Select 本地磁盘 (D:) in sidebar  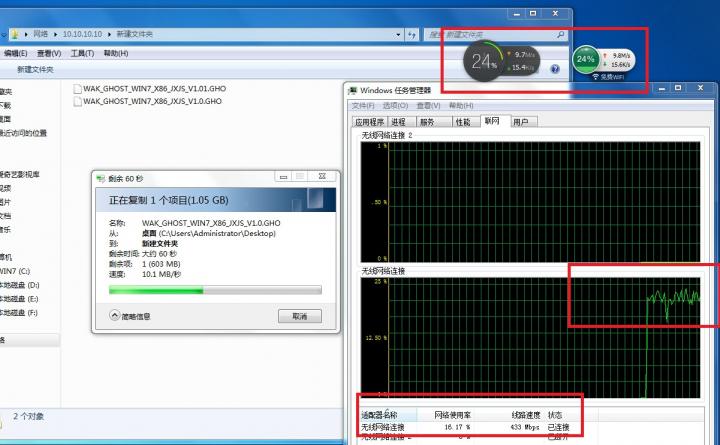coord(20,285)
